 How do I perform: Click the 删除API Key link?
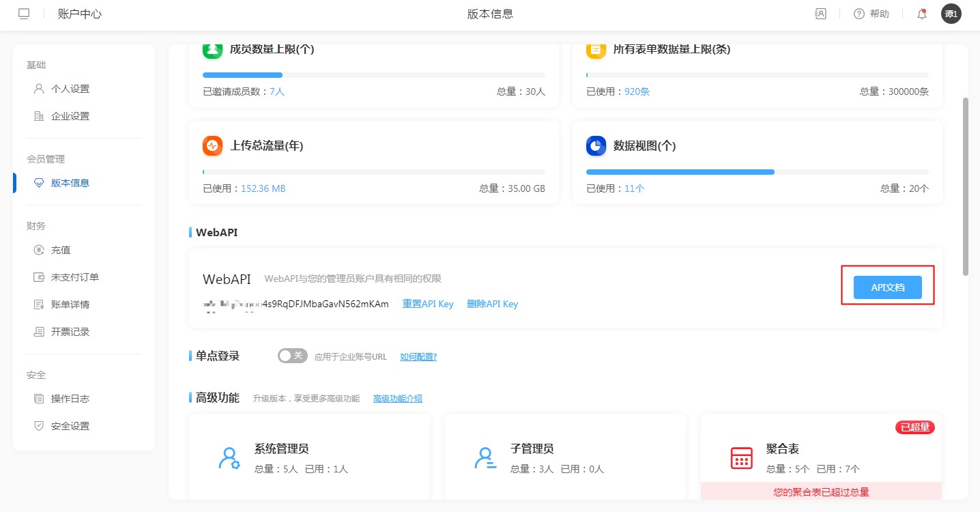coord(492,304)
